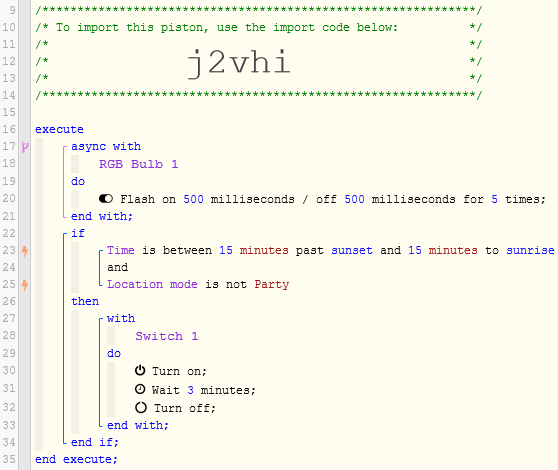The image size is (558, 470).
Task: Select the Location mode is not Party condition
Action: point(198,284)
